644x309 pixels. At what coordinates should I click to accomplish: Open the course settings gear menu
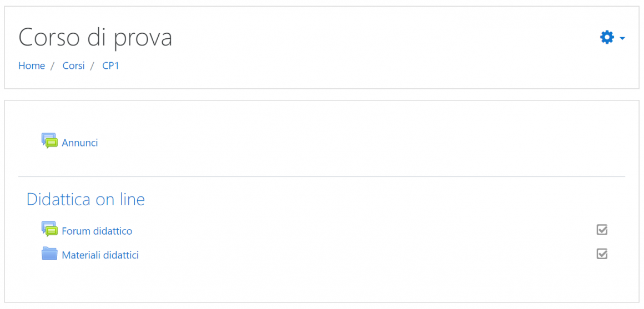(x=607, y=38)
